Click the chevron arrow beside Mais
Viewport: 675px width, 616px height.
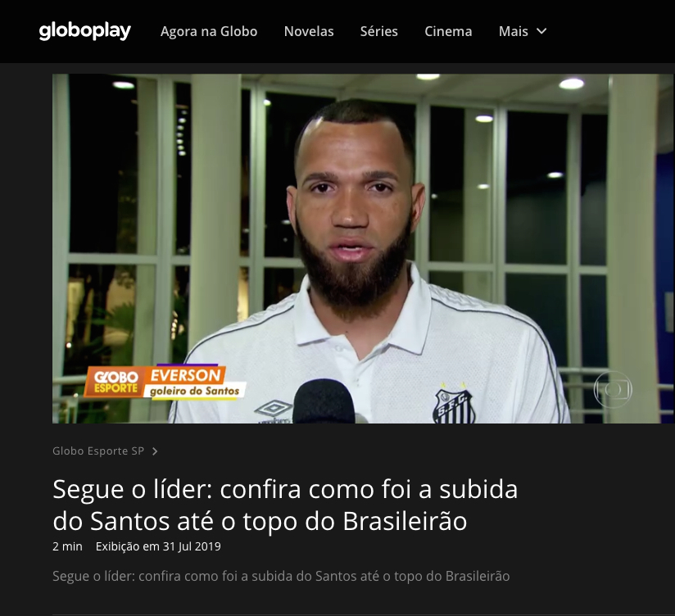[541, 31]
